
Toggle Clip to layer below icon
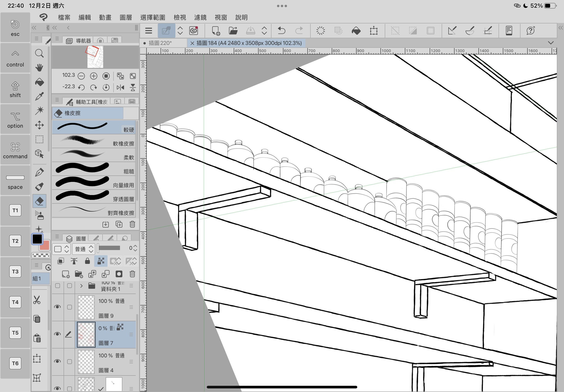pyautogui.click(x=61, y=261)
